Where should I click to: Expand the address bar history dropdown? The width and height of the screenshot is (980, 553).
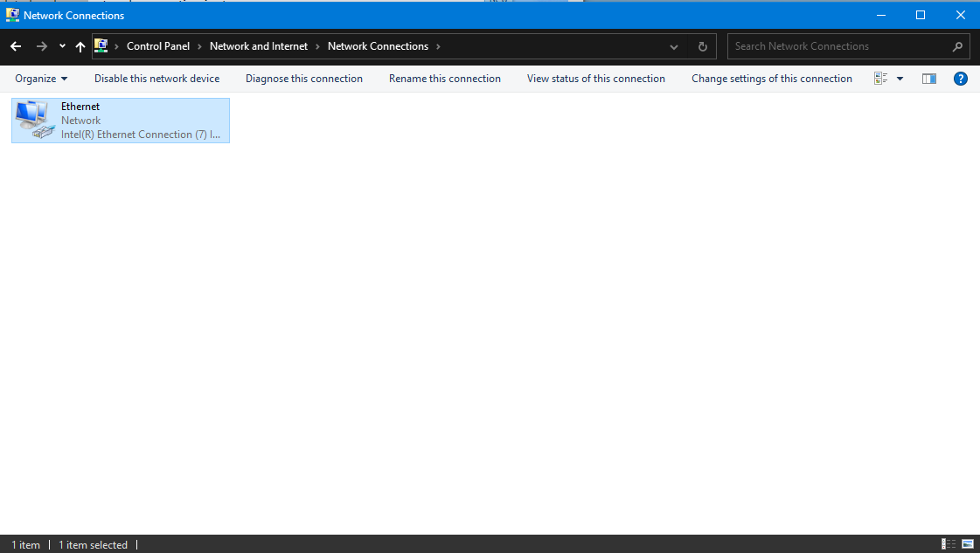click(674, 46)
